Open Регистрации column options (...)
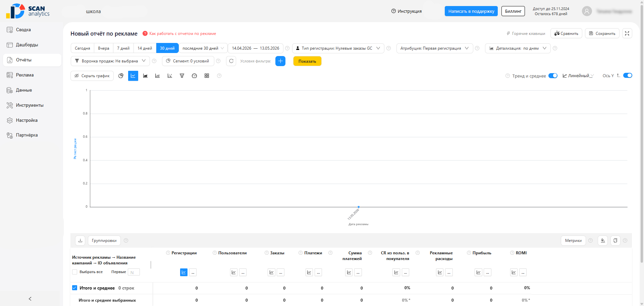Screen dimensions: 644x306 pos(193,272)
